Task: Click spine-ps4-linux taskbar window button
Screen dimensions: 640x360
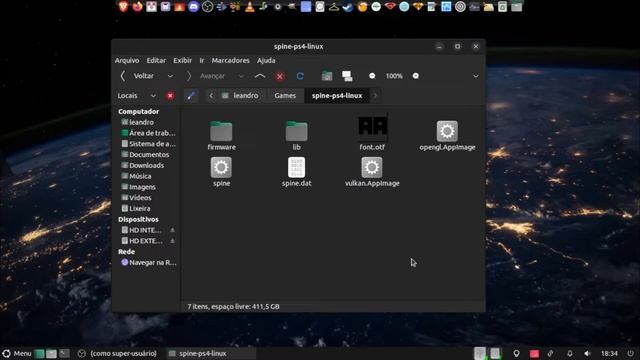Action: point(211,353)
